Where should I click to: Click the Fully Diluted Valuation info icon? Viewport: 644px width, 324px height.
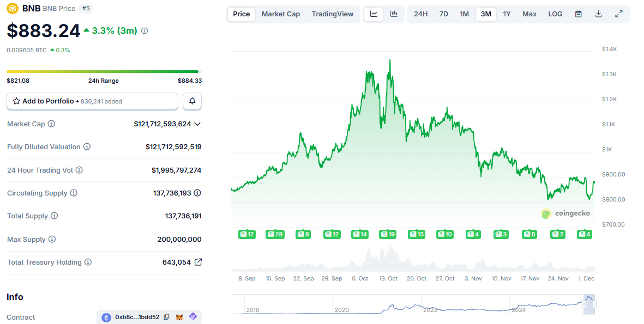(x=87, y=147)
